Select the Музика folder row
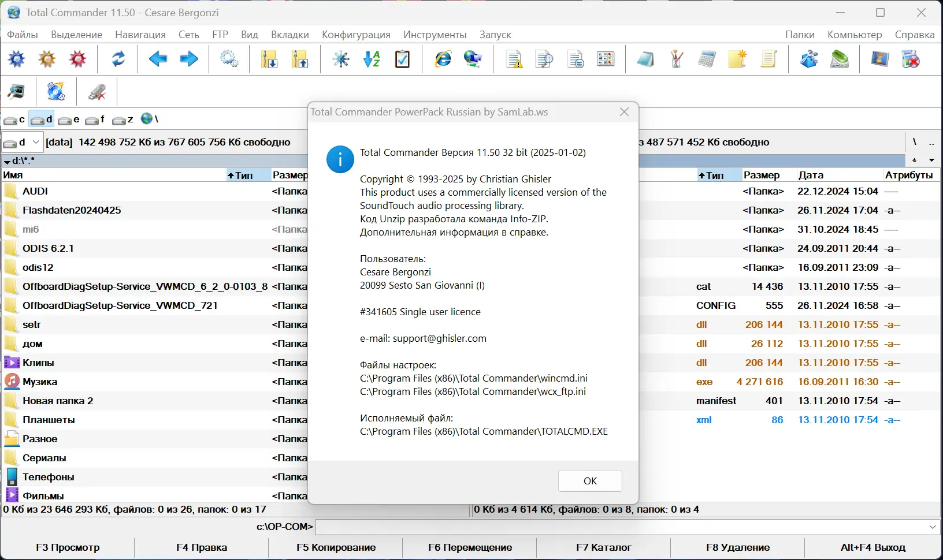943x560 pixels. pos(155,382)
